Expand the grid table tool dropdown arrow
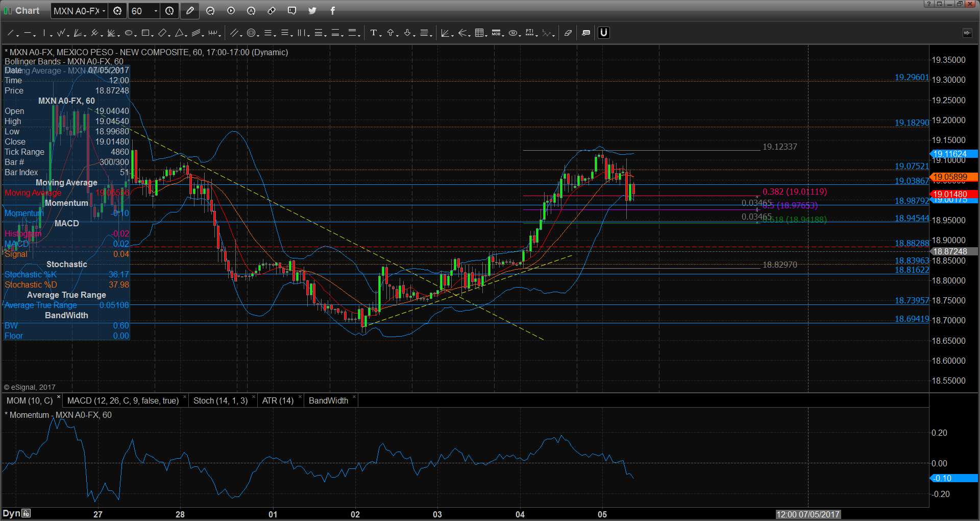Viewport: 980px width, 521px height. click(486, 35)
